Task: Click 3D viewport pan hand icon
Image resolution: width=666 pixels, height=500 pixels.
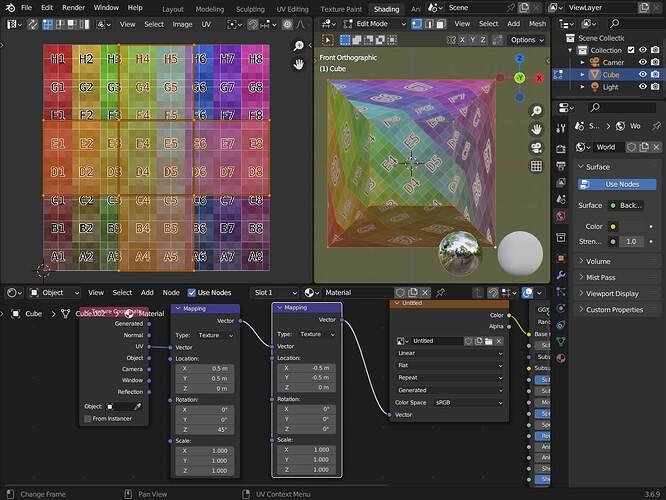Action: 536,129
